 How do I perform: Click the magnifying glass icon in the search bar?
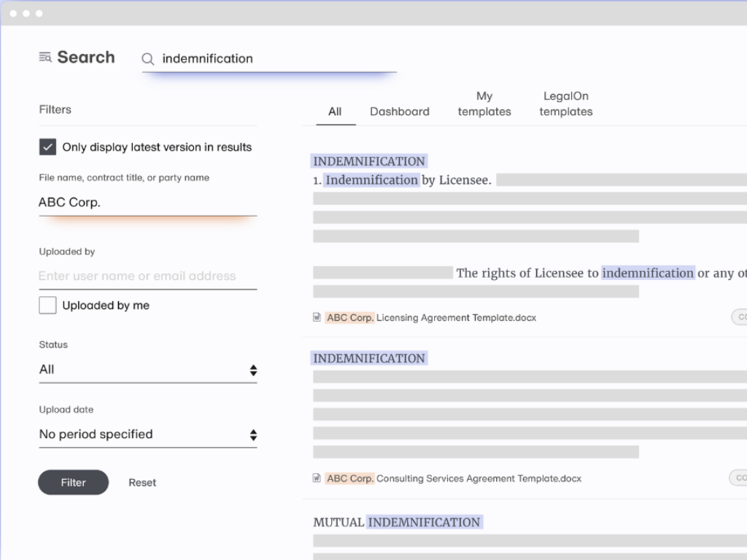tap(148, 59)
